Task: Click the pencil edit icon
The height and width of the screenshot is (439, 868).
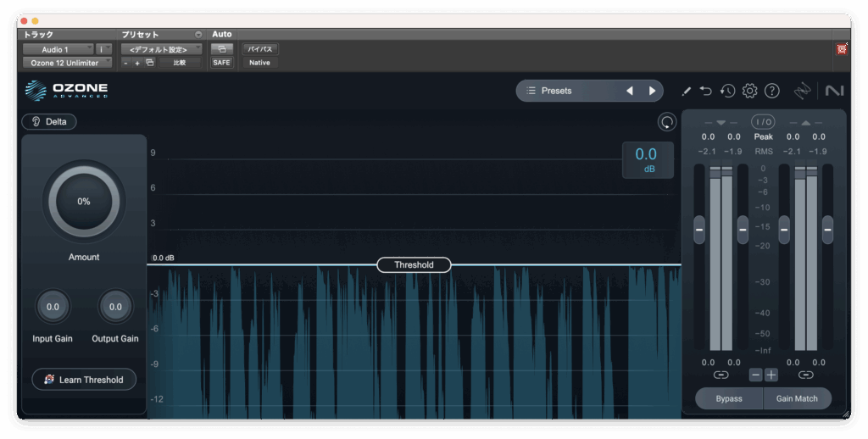Action: coord(686,91)
